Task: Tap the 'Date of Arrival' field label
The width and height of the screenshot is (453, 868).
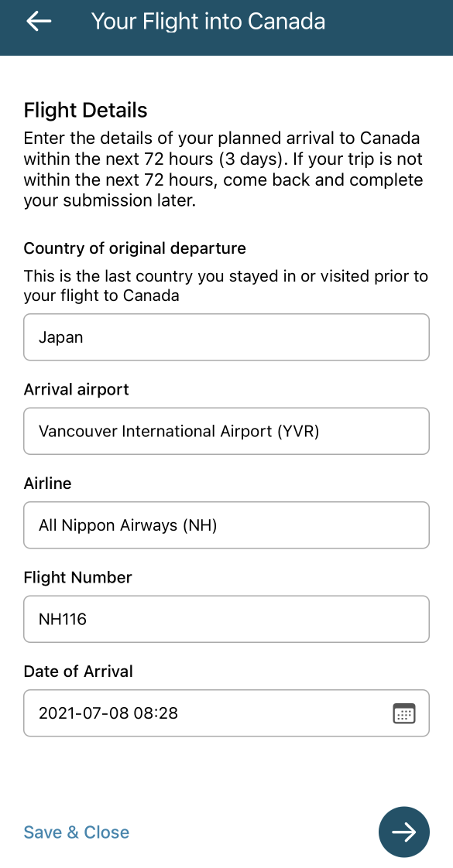Action: (78, 672)
